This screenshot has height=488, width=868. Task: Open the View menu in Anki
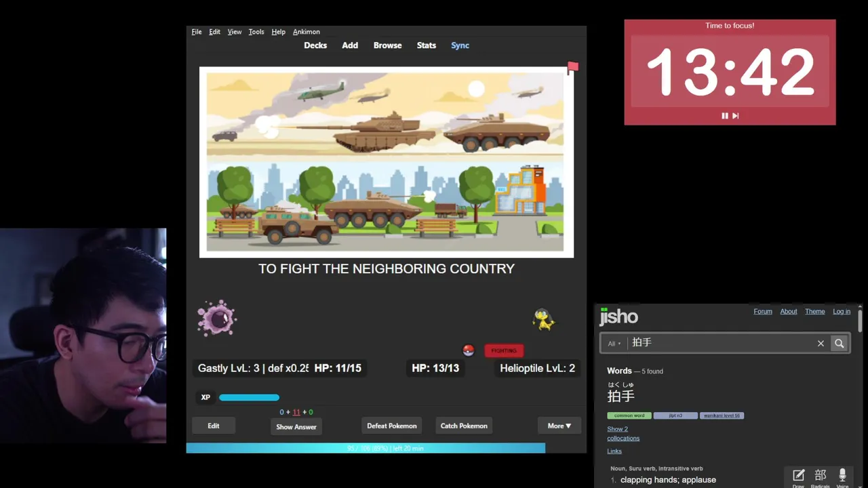pos(235,32)
